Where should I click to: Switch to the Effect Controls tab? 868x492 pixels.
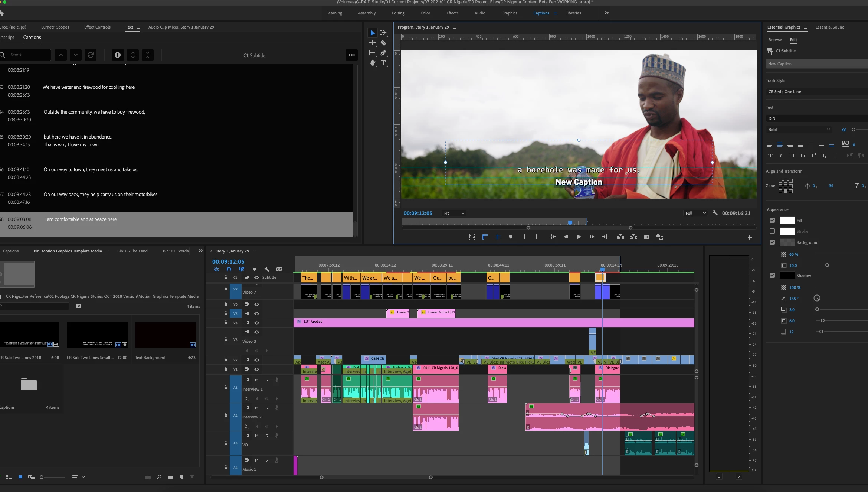(97, 27)
